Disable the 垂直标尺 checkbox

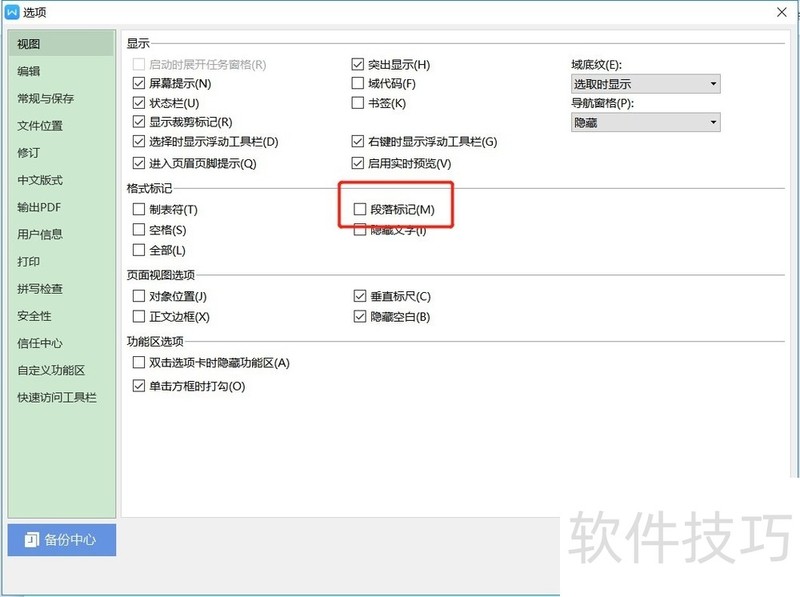[360, 297]
